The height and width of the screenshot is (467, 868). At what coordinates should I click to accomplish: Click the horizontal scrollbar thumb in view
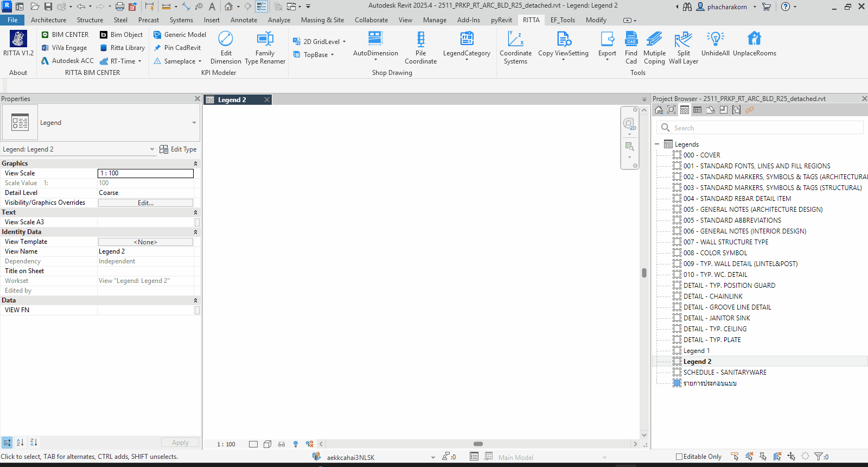(478, 444)
